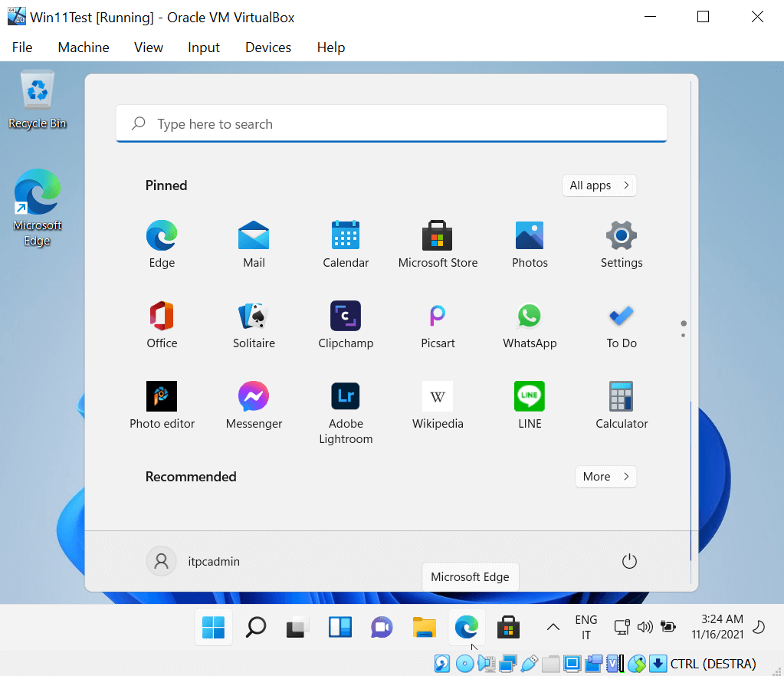This screenshot has height=676, width=784.
Task: Open Messenger from Pinned
Action: coord(254,405)
